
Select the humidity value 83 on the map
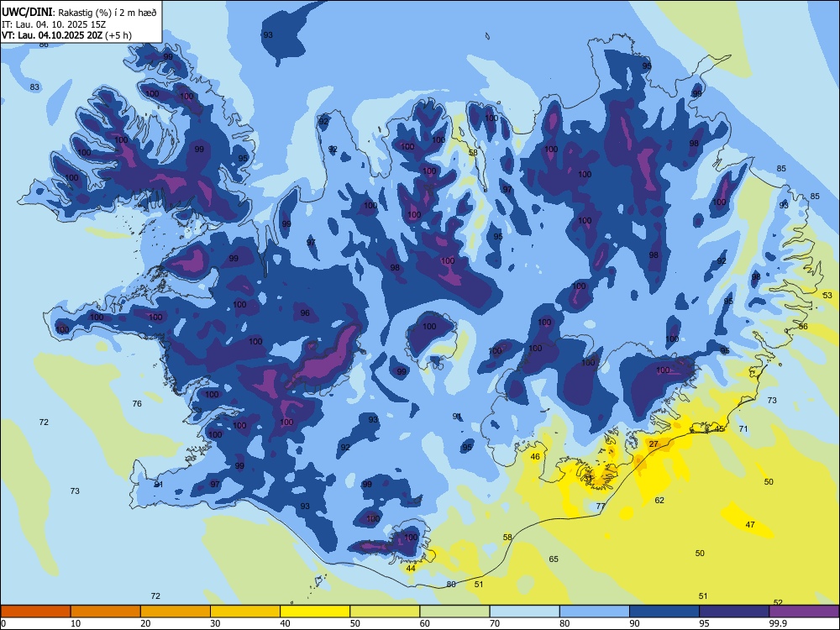[x=34, y=87]
